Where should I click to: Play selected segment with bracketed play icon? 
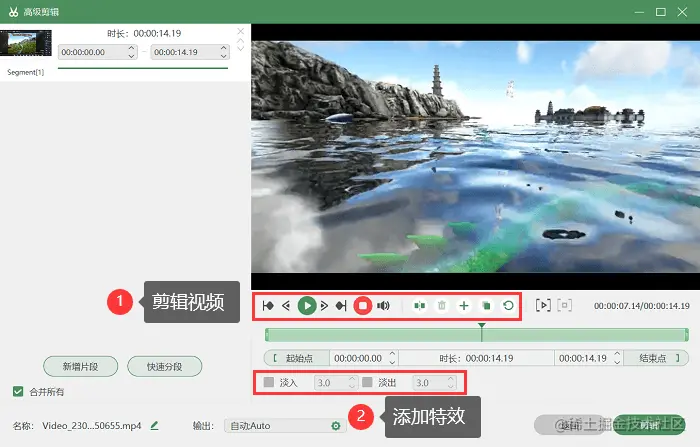[543, 305]
